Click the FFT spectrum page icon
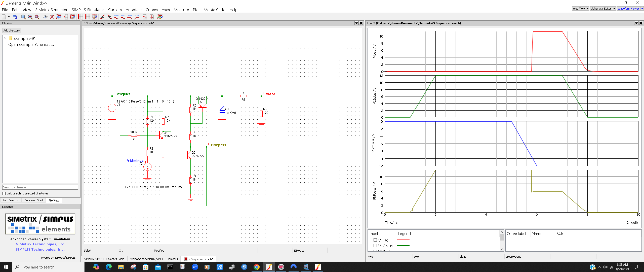644x272 pixels. pos(152,17)
